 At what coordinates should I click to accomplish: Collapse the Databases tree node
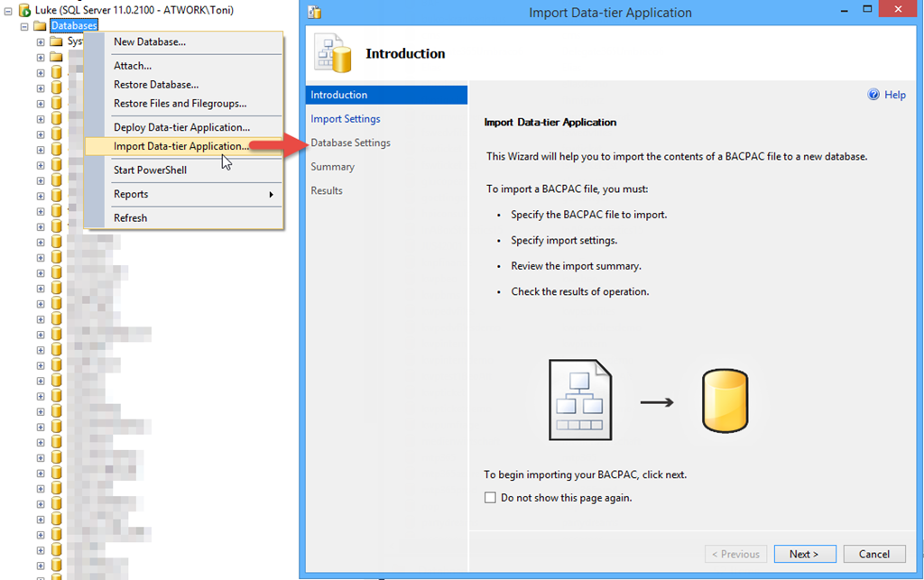click(24, 26)
